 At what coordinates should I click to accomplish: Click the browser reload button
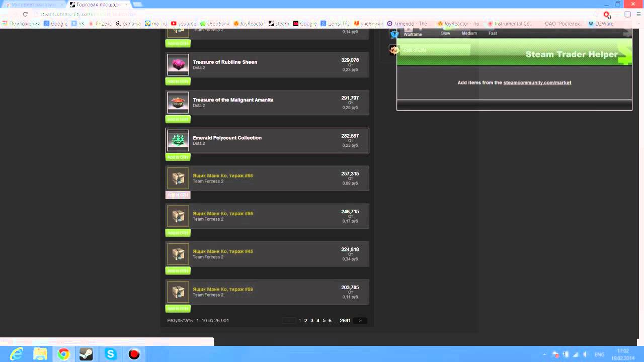coord(25,14)
